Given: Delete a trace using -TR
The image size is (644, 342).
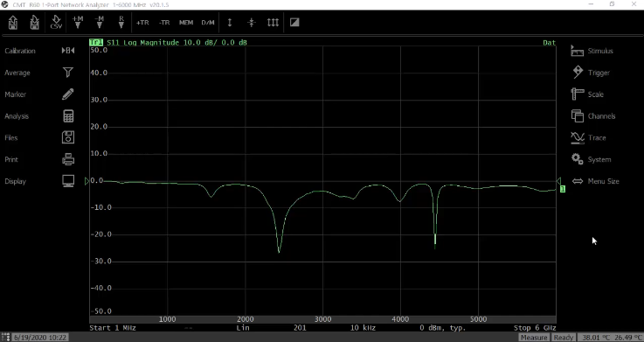Looking at the screenshot, I should [164, 23].
